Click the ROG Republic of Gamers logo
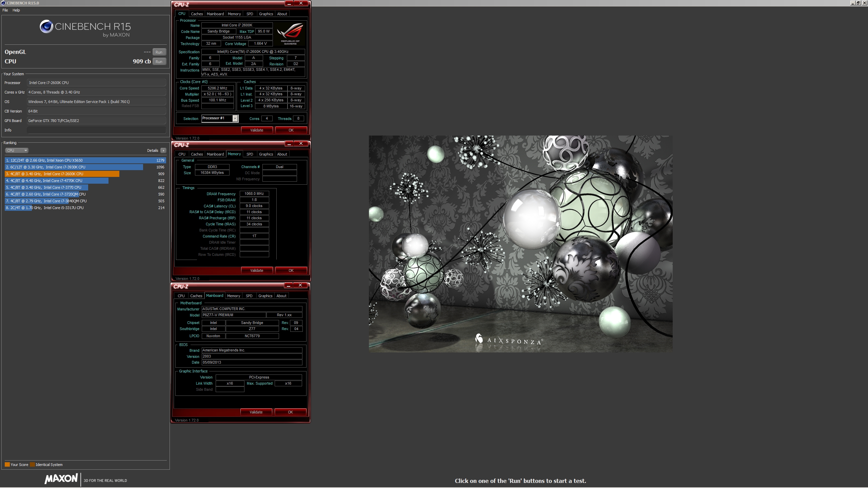 tap(290, 34)
